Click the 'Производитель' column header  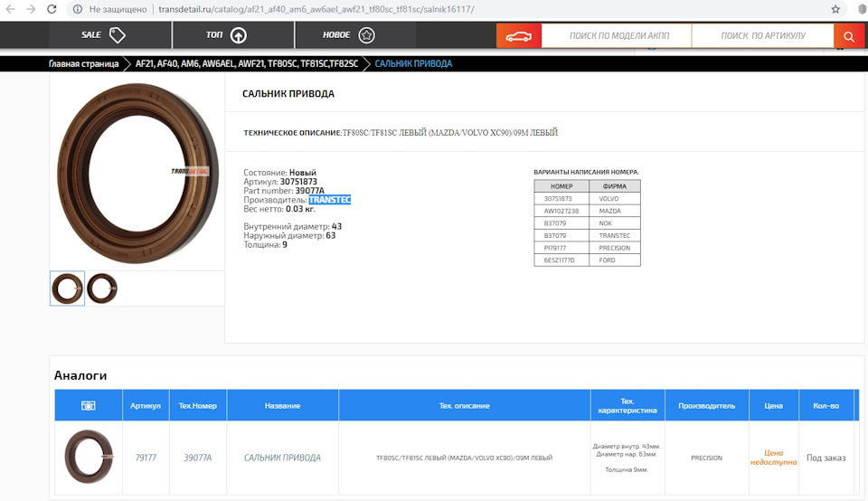[x=707, y=406]
